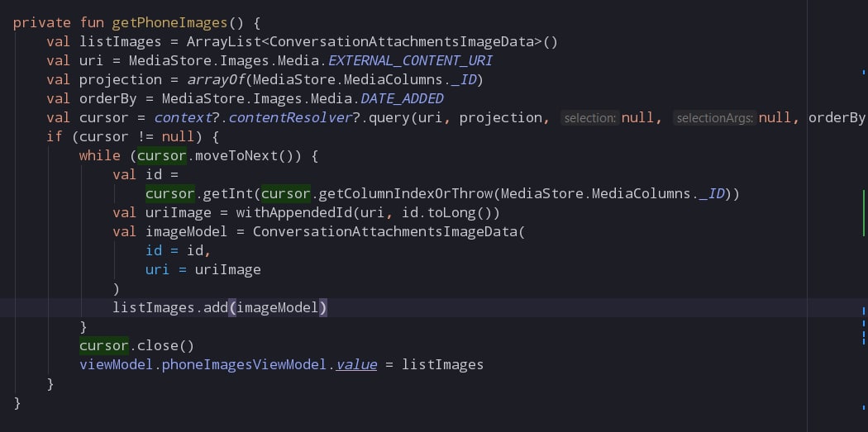The image size is (868, 432).
Task: Click contentResolver property in query line
Action: pos(290,117)
